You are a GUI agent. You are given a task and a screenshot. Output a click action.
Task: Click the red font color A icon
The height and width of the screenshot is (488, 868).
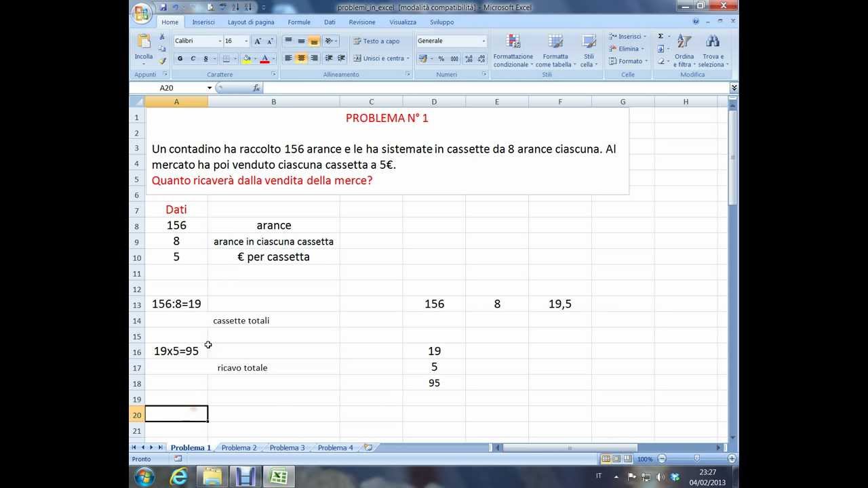click(264, 58)
